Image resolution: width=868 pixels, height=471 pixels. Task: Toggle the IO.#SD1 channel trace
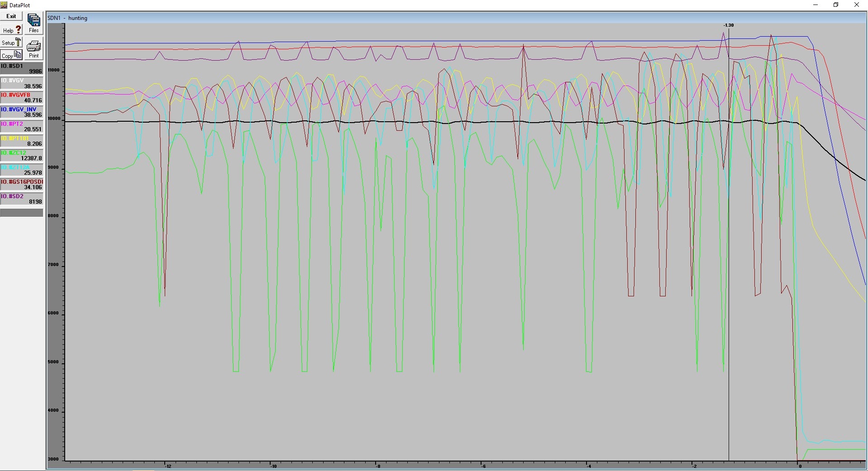pyautogui.click(x=21, y=68)
